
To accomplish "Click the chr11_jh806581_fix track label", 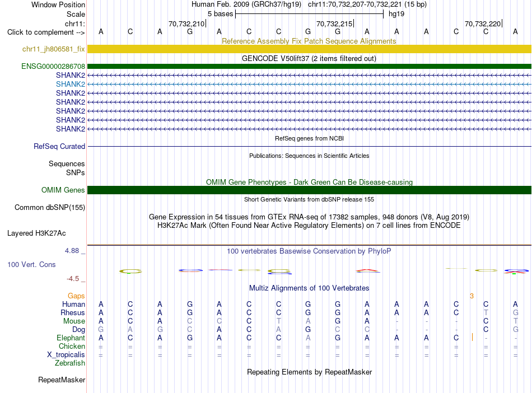I will tap(54, 49).
